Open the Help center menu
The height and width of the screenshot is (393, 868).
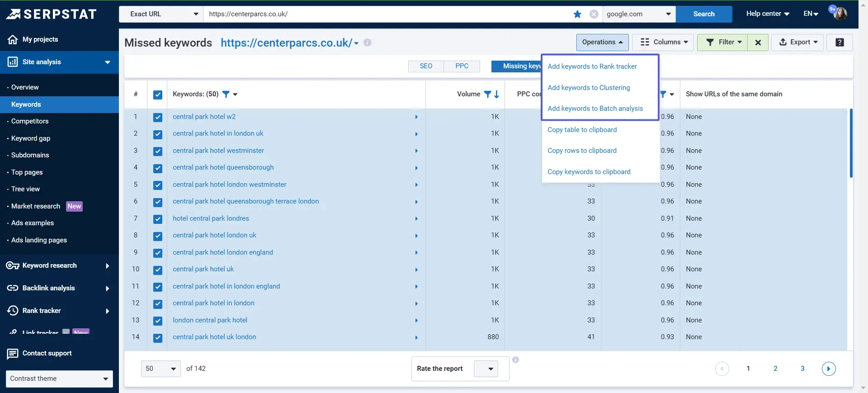coord(768,14)
